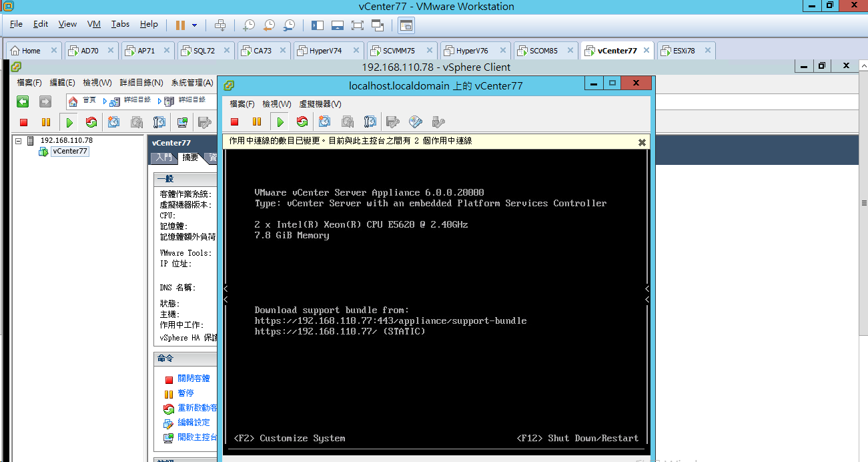Open 虛擬機器(V) menu in console window
Image resolution: width=868 pixels, height=462 pixels.
pyautogui.click(x=320, y=104)
